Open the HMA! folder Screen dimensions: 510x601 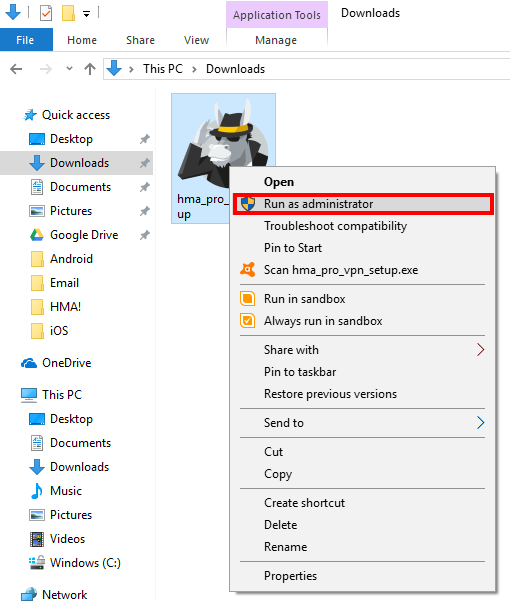[x=66, y=307]
